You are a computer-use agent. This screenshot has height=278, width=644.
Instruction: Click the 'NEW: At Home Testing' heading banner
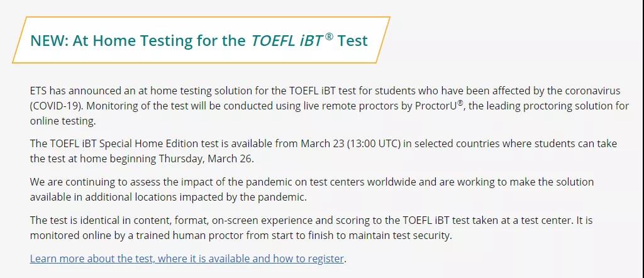(x=201, y=40)
